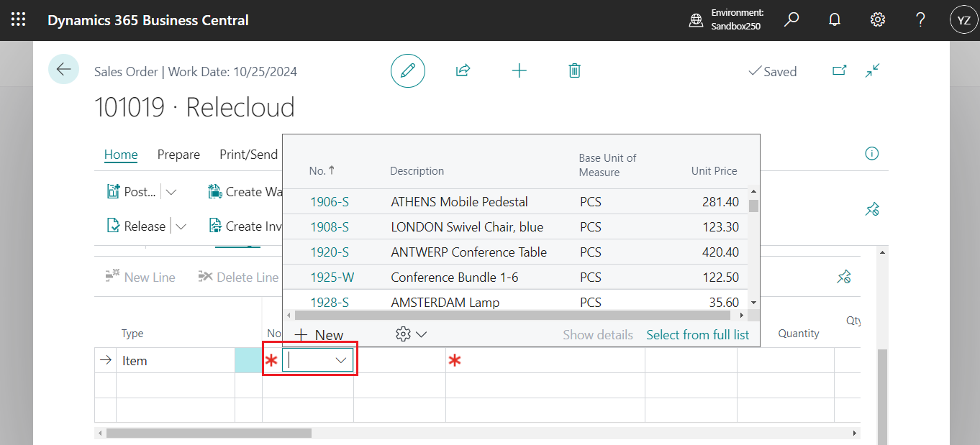Switch to the Print/Send tab

point(248,154)
